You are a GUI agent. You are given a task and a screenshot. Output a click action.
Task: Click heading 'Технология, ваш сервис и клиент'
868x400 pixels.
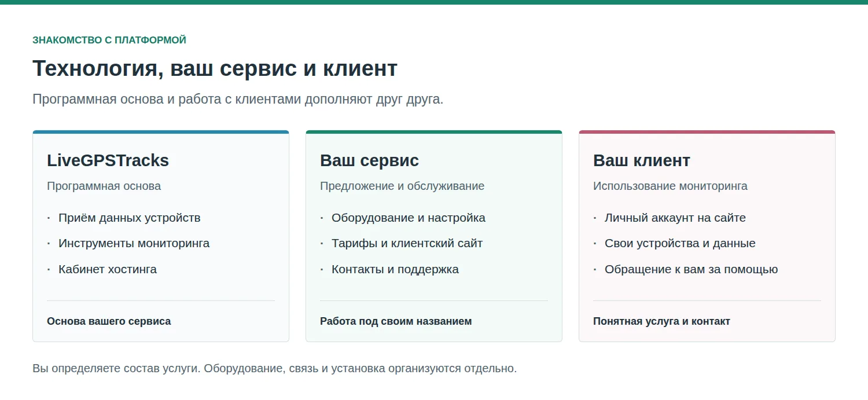coord(215,68)
